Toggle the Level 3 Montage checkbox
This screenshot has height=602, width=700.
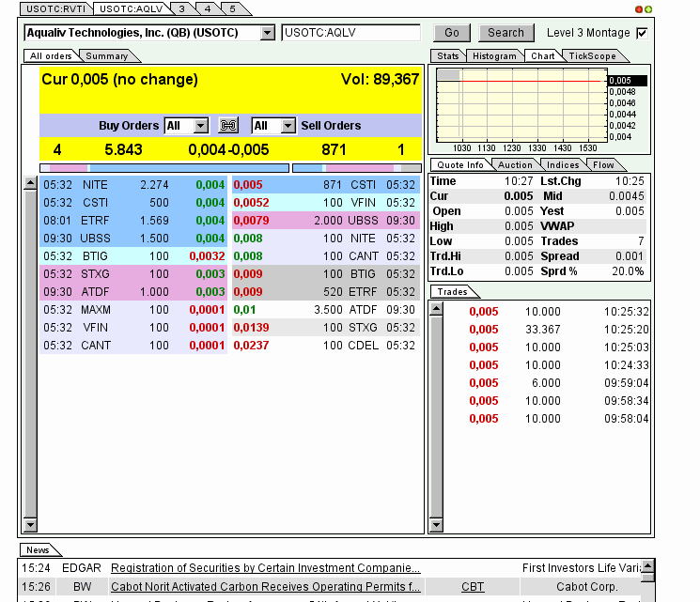coord(642,33)
